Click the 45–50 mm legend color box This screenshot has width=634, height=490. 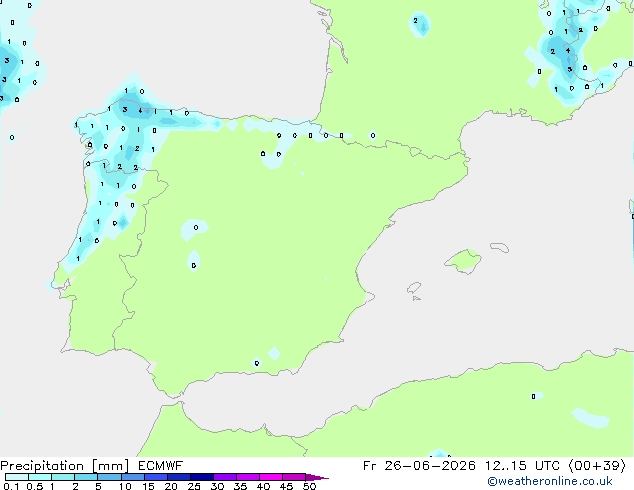(294, 477)
